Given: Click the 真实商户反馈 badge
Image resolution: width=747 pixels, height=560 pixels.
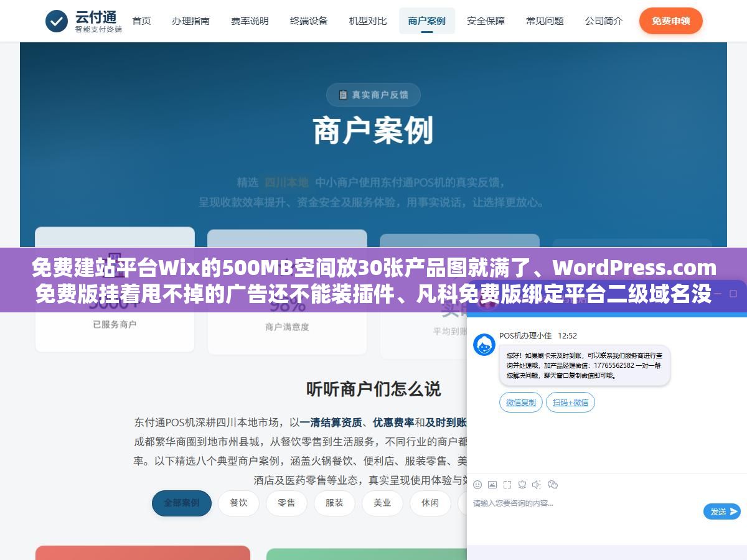Looking at the screenshot, I should (x=374, y=95).
